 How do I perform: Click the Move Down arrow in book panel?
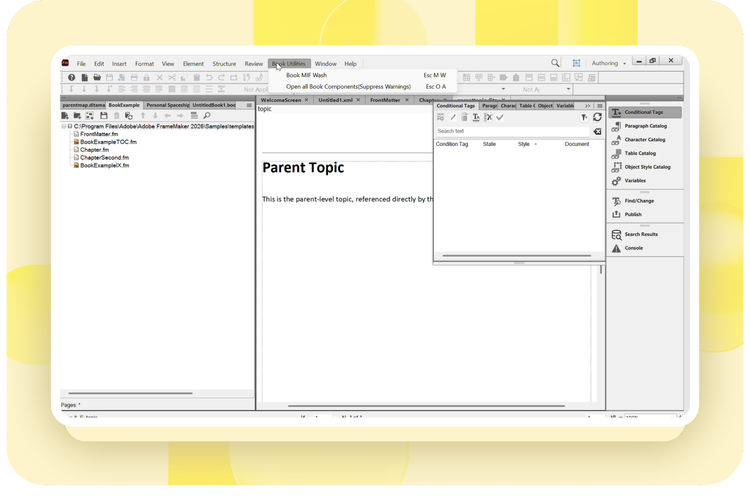(155, 116)
